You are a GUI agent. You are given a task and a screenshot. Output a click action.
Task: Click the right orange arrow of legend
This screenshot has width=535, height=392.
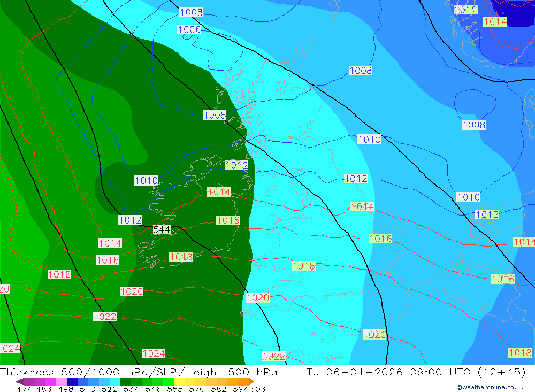coord(251,381)
